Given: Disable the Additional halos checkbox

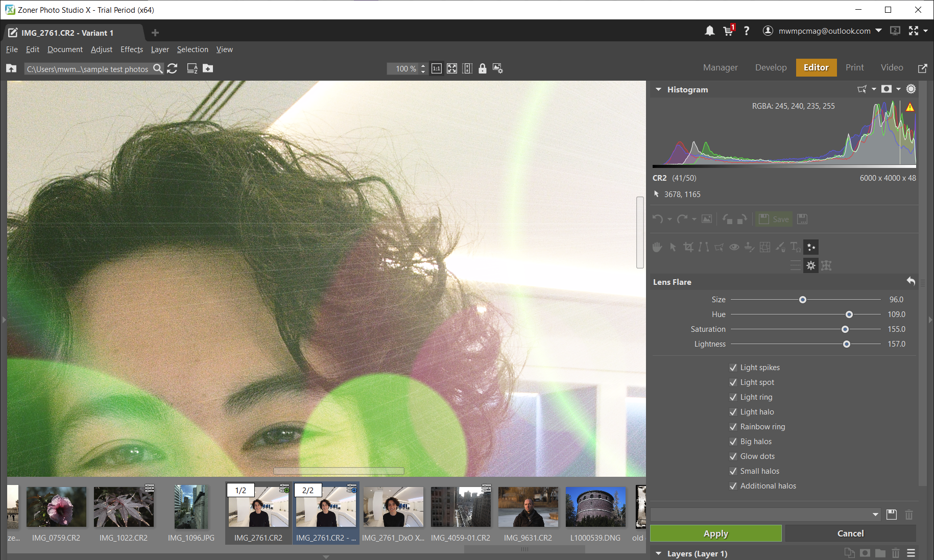Looking at the screenshot, I should tap(733, 485).
